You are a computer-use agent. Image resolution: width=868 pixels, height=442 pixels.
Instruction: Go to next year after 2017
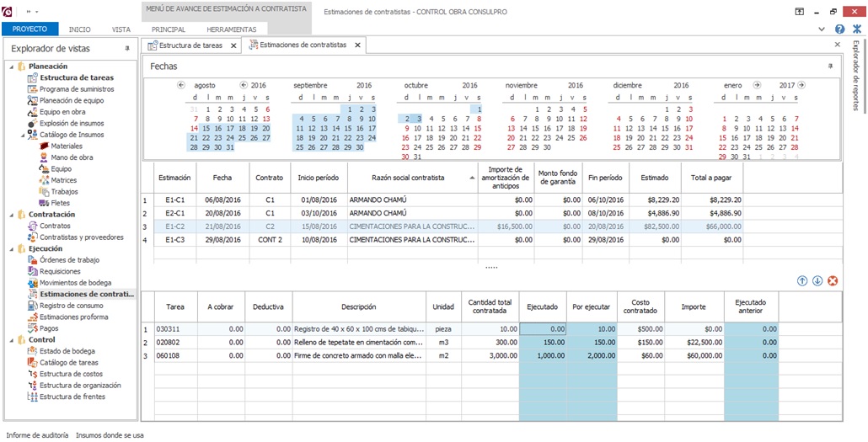[801, 85]
